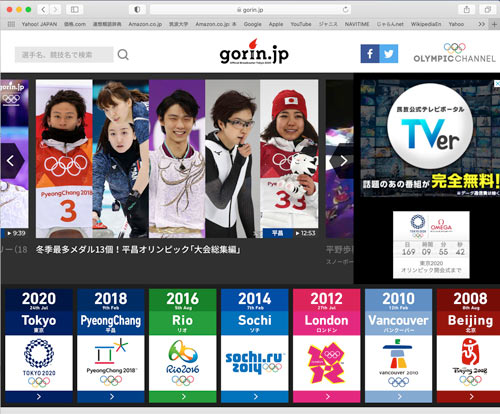Open the privacy report shield icon
The height and width of the screenshot is (414, 500).
pos(137,10)
